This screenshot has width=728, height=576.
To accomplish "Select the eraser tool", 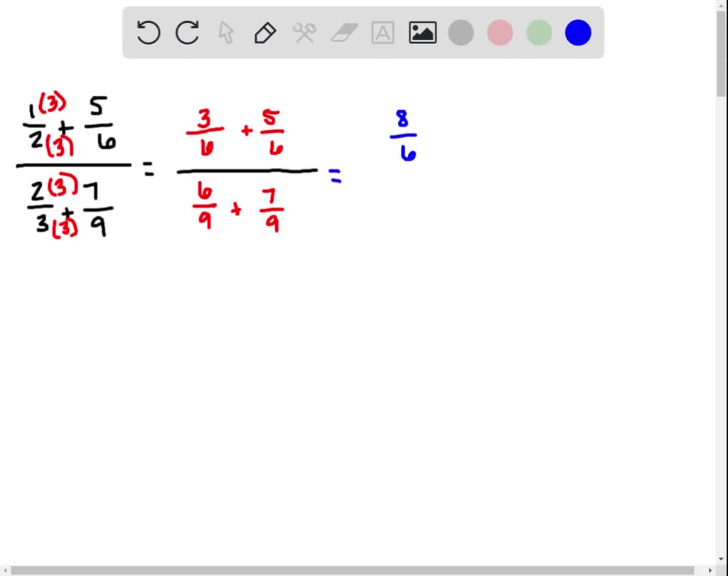I will [344, 33].
